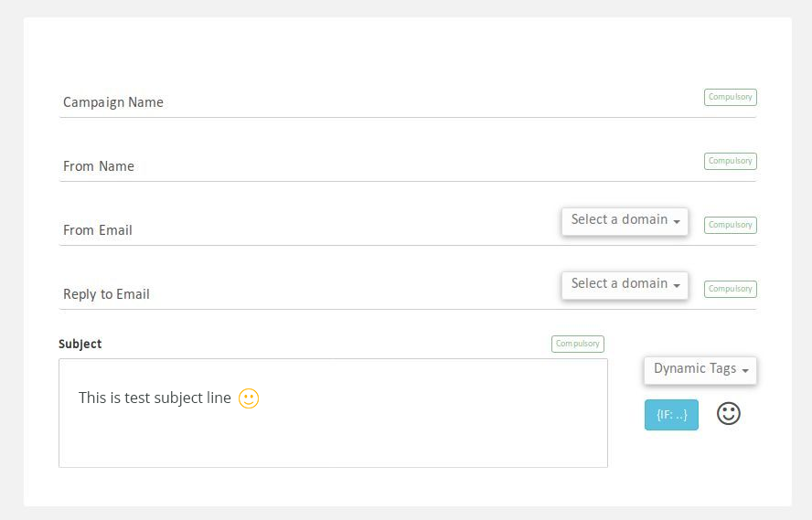Insert an {IF:..} conditional tag
This screenshot has width=812, height=520.
[671, 415]
